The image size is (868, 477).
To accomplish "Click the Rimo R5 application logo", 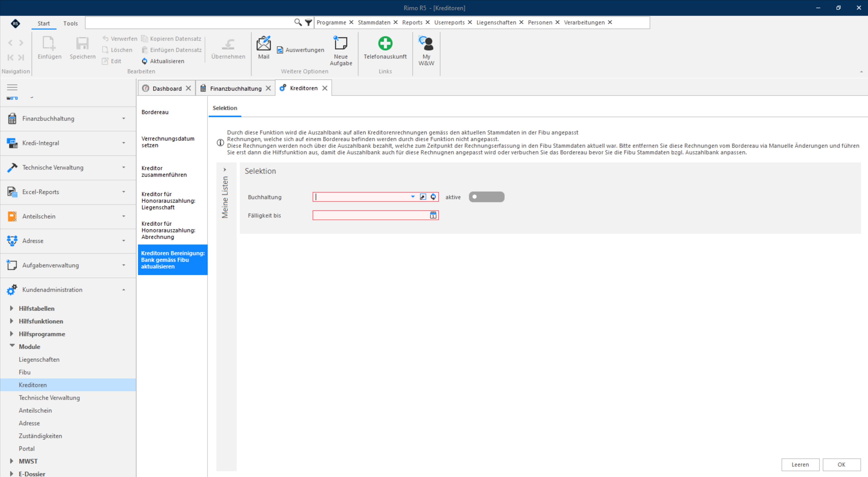I will (15, 23).
